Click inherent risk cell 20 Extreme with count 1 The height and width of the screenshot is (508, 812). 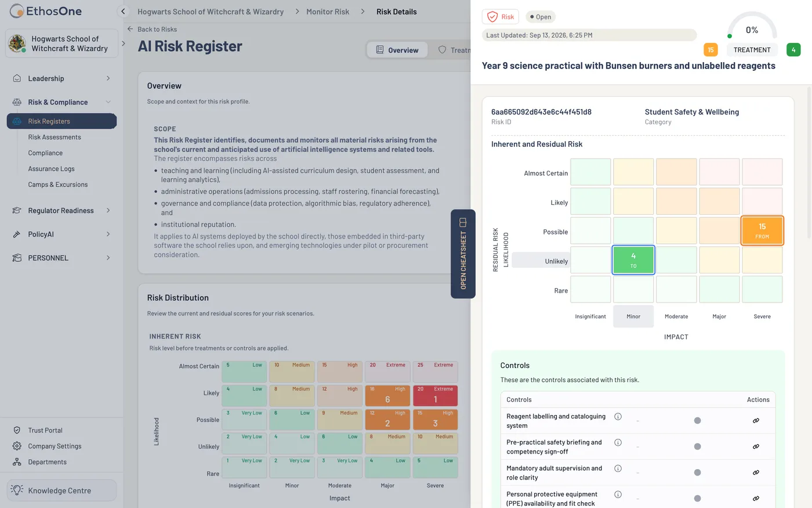(435, 395)
